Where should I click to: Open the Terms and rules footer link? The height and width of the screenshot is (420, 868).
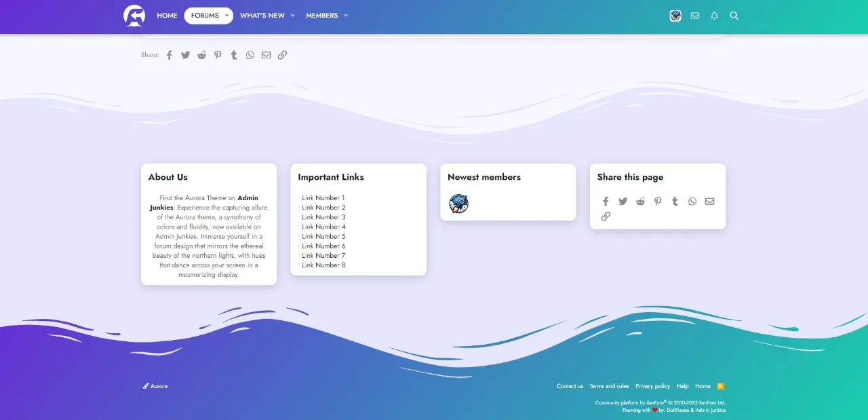609,386
